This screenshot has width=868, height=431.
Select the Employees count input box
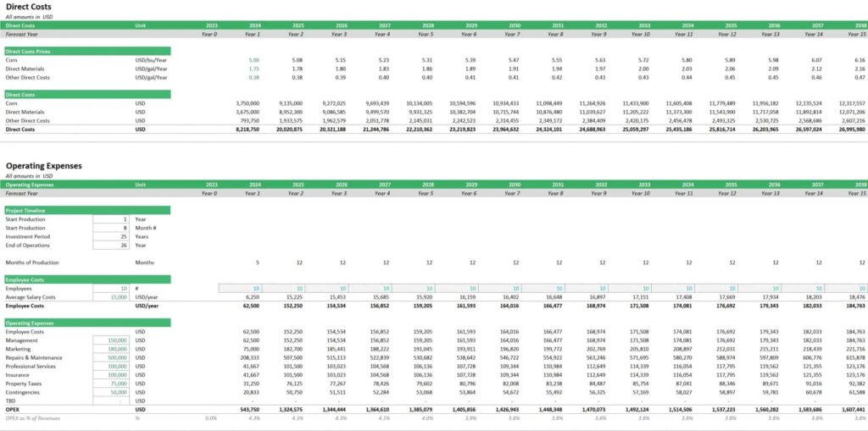[111, 288]
